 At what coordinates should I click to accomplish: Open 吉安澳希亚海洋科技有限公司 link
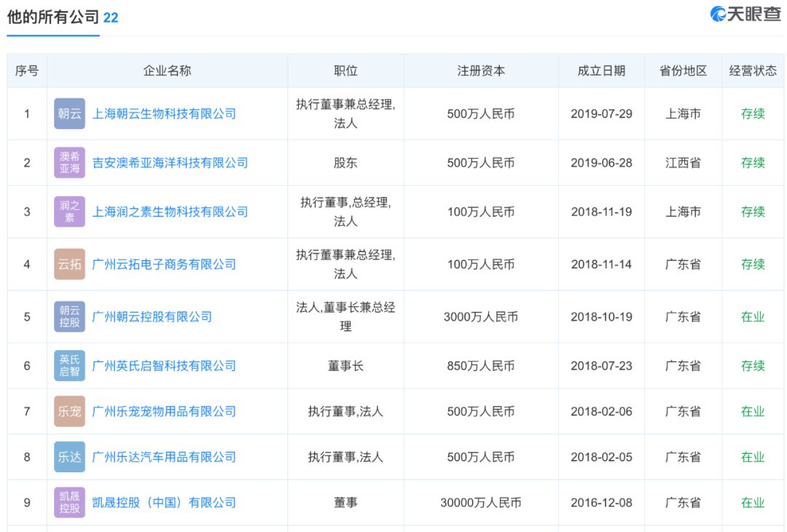pyautogui.click(x=170, y=163)
